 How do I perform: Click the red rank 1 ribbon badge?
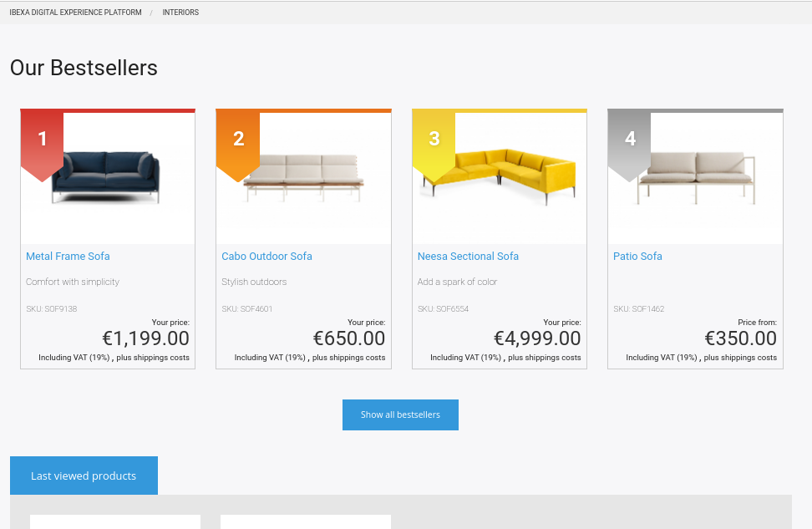(42, 144)
